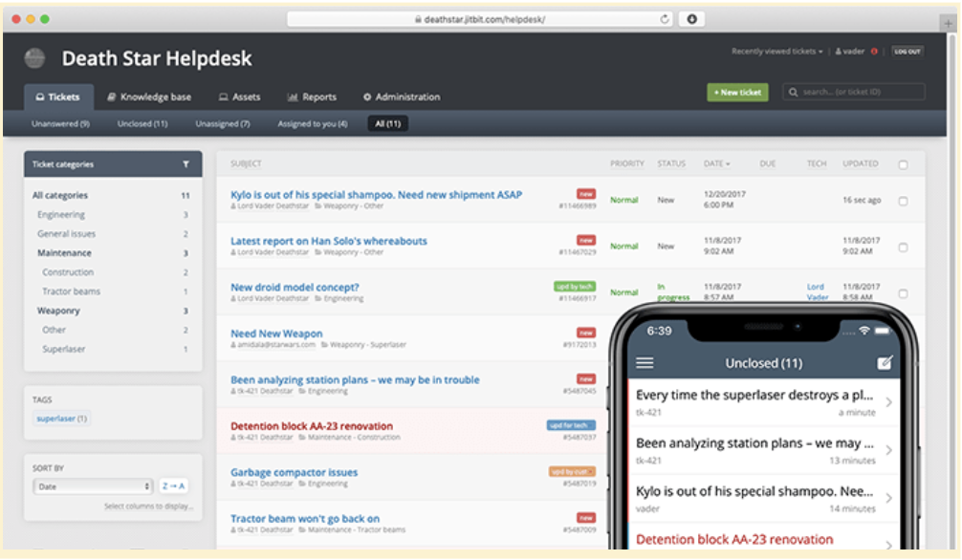Open the Sort by Date dropdown

point(93,486)
